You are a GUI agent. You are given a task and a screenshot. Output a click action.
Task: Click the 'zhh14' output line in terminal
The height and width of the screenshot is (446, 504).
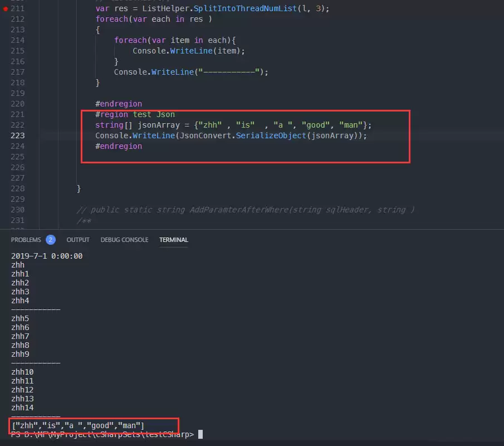click(22, 408)
